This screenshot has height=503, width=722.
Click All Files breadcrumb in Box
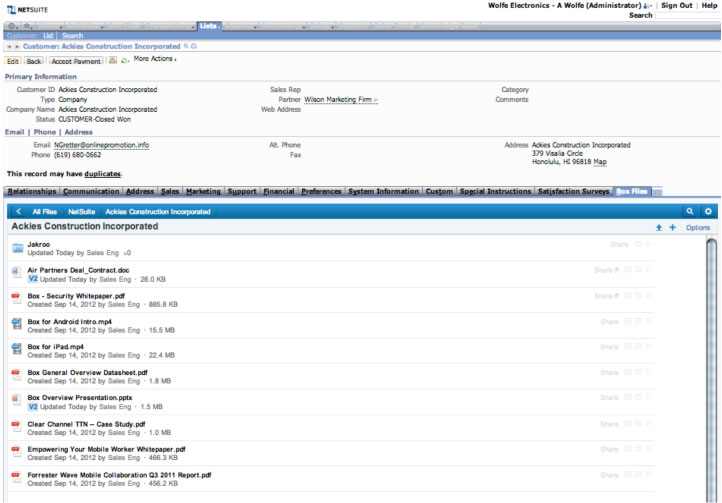pos(45,211)
